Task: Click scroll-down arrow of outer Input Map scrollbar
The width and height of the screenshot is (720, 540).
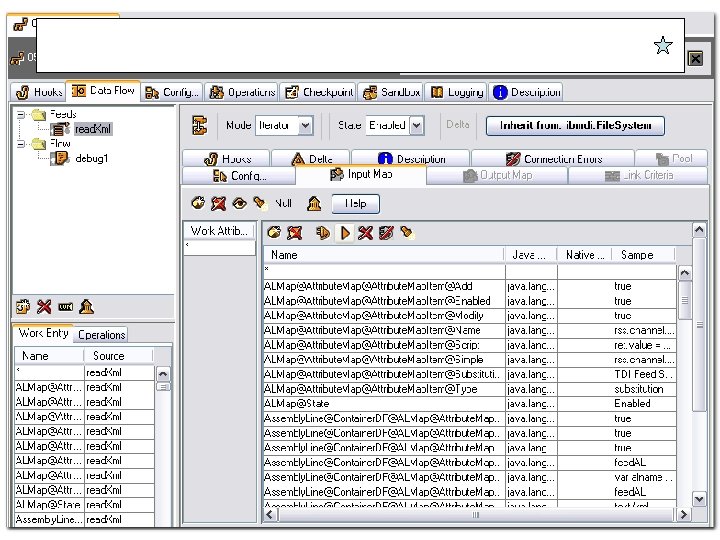Action: point(699,499)
